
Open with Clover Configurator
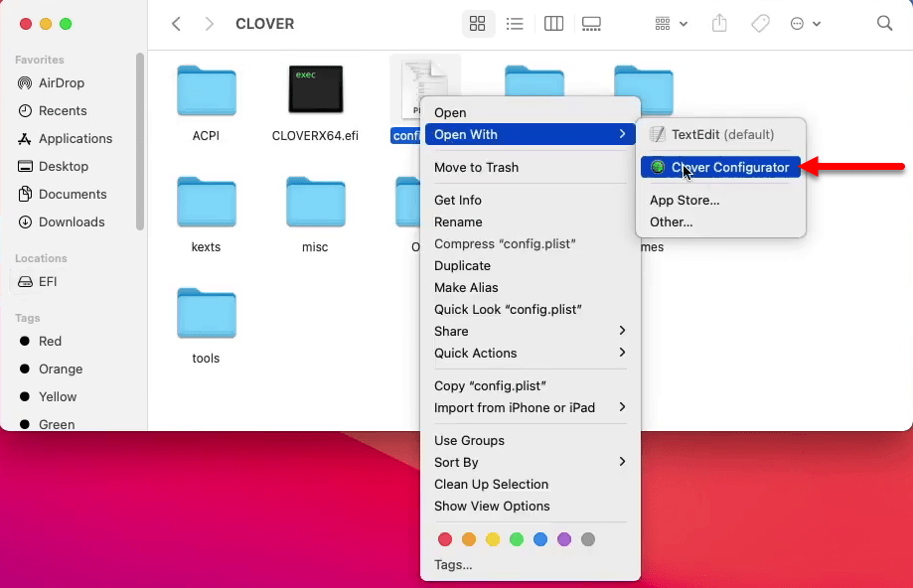pyautogui.click(x=721, y=168)
